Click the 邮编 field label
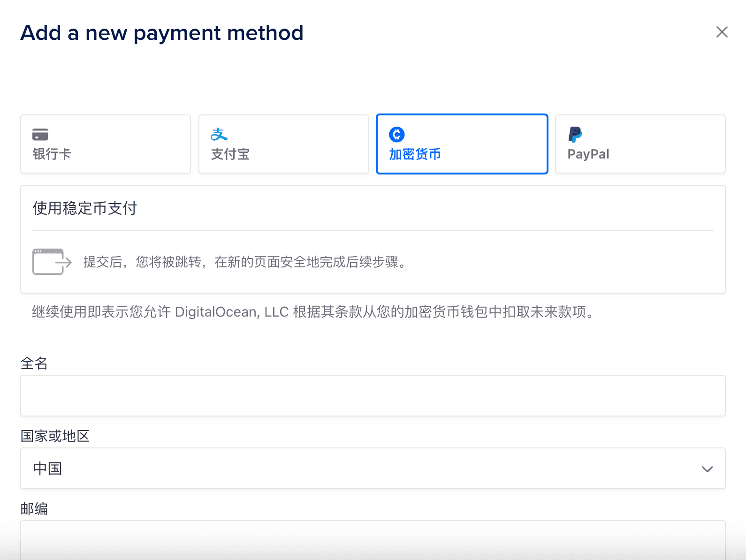746x560 pixels. (x=34, y=509)
